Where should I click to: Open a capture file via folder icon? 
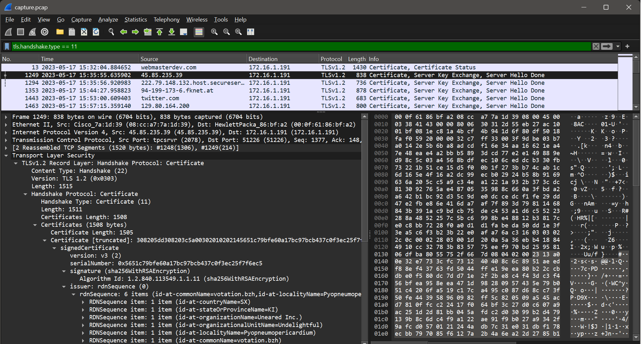(x=60, y=32)
